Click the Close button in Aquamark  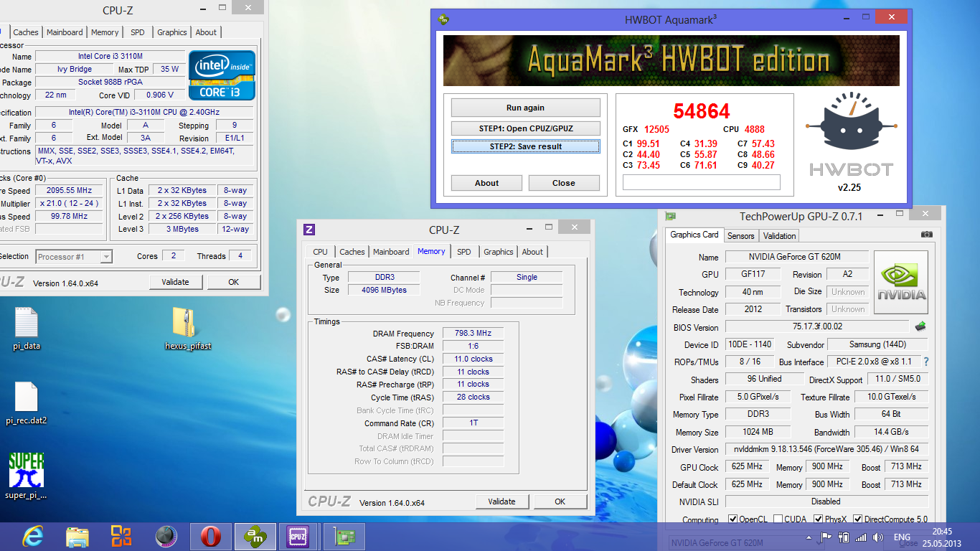coord(564,183)
